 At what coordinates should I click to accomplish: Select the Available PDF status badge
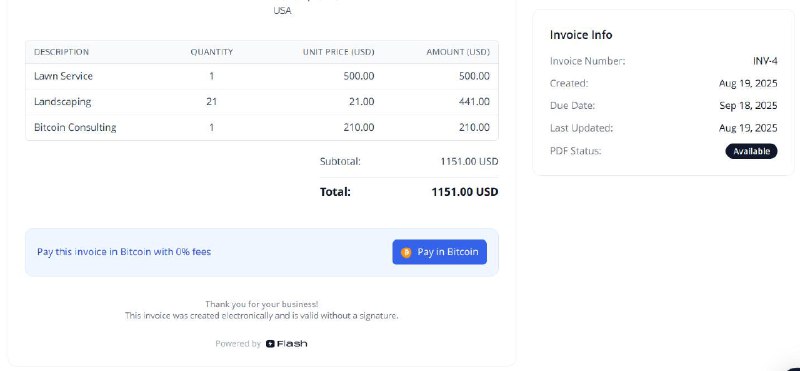click(751, 151)
